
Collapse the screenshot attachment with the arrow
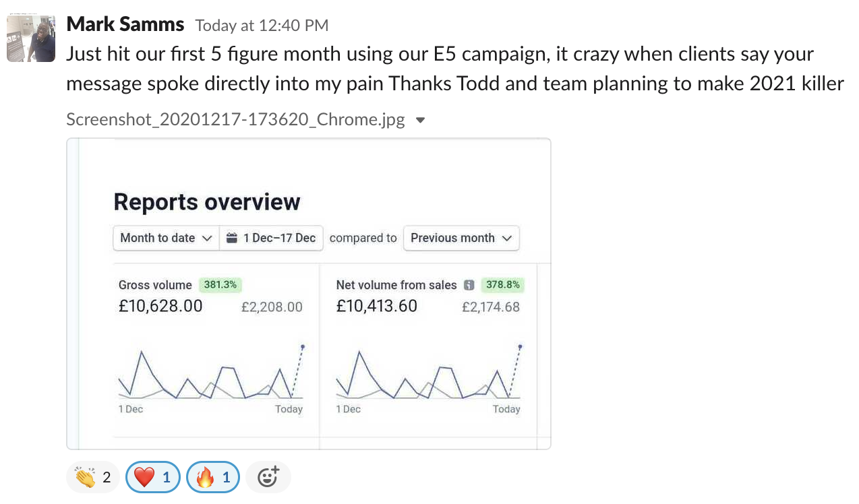pyautogui.click(x=420, y=121)
